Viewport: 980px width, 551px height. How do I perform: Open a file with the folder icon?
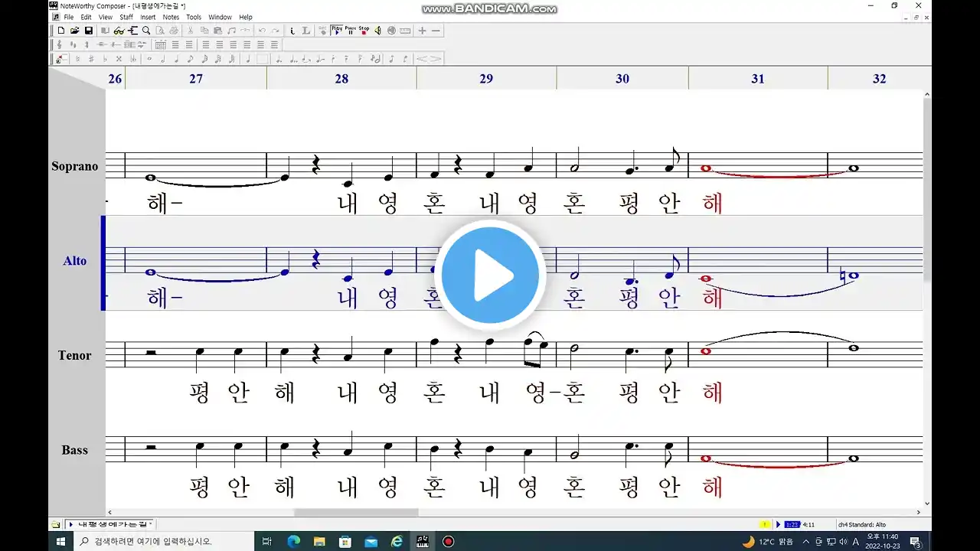[74, 31]
